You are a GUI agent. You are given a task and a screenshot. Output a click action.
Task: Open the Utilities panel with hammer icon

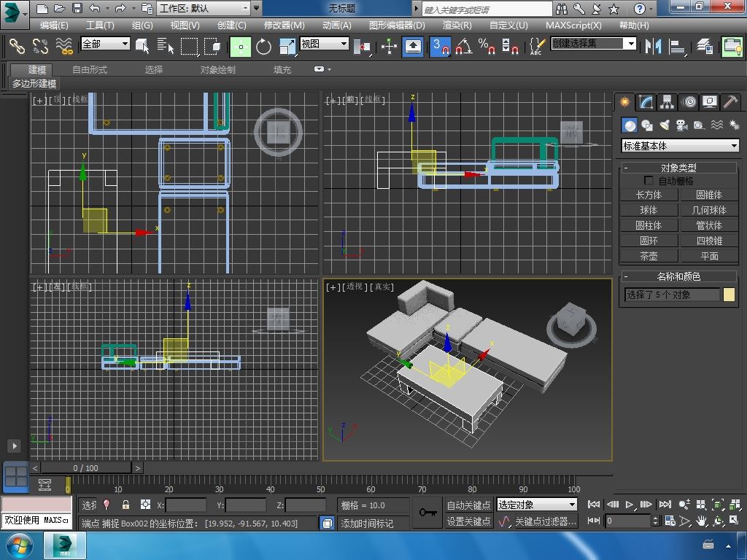730,102
